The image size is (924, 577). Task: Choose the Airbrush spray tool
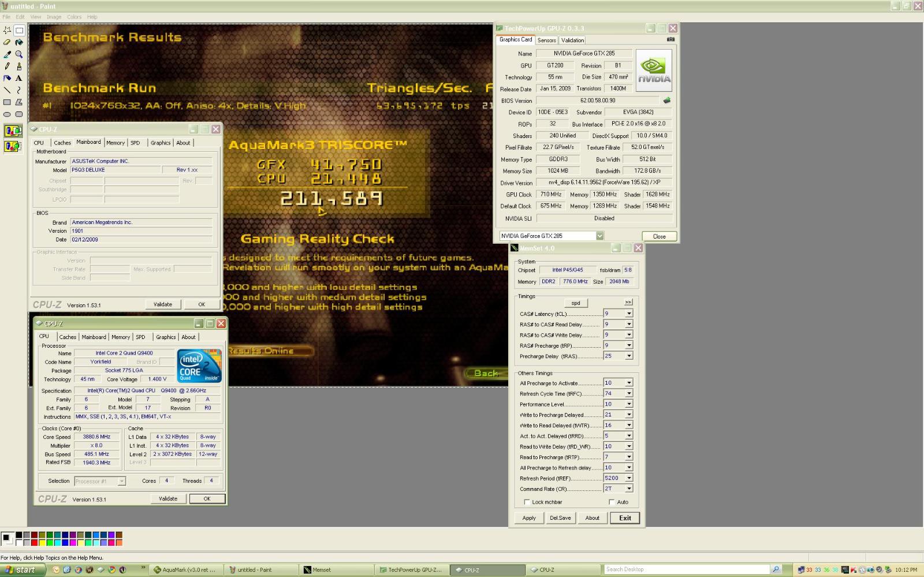[x=8, y=78]
